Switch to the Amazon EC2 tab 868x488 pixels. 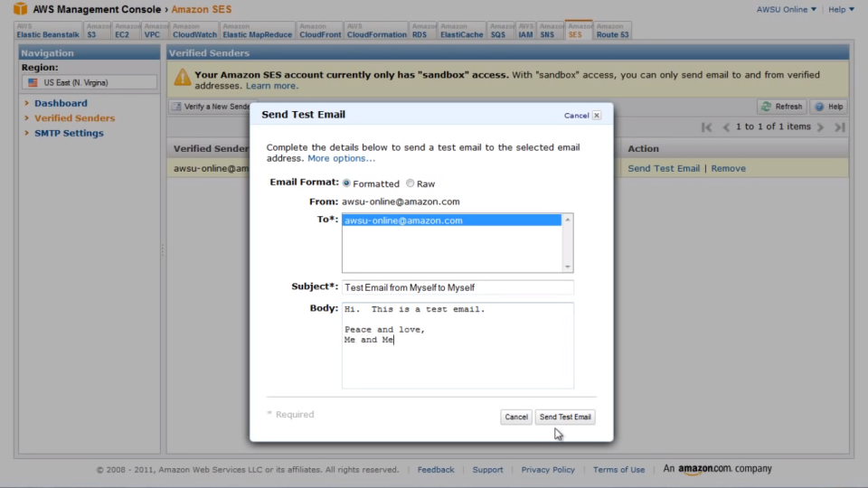127,31
